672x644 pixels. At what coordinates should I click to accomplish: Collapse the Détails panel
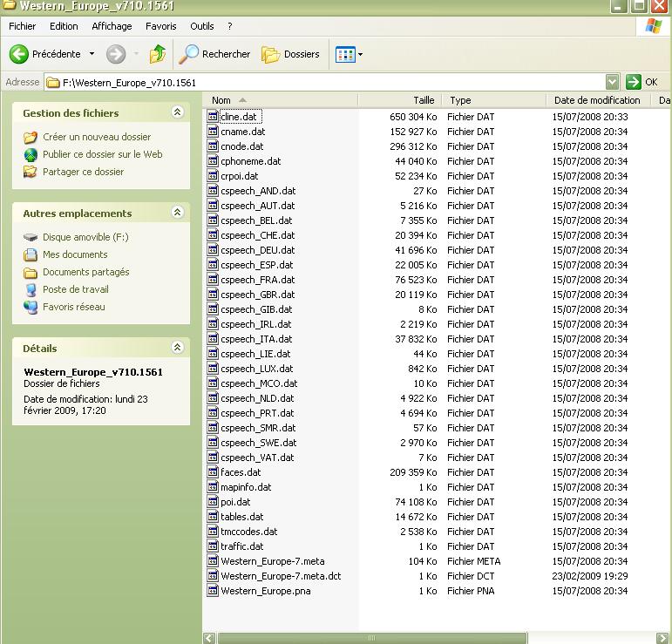click(x=178, y=348)
